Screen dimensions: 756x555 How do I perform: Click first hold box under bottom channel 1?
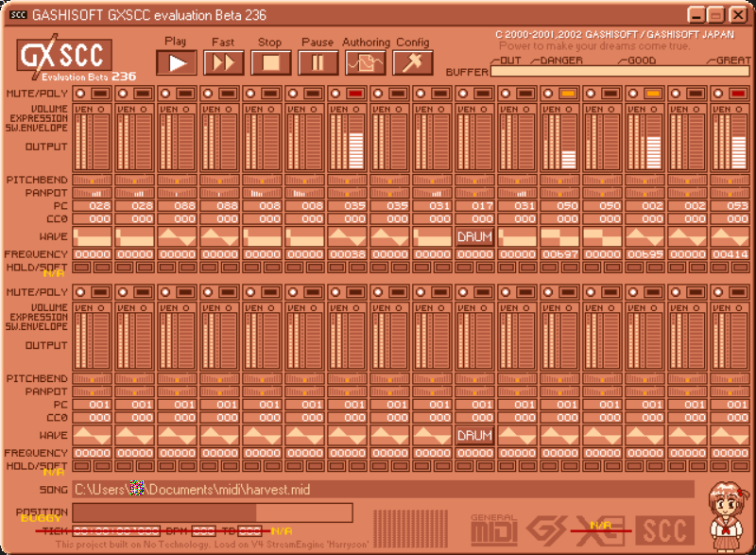[x=82, y=466]
